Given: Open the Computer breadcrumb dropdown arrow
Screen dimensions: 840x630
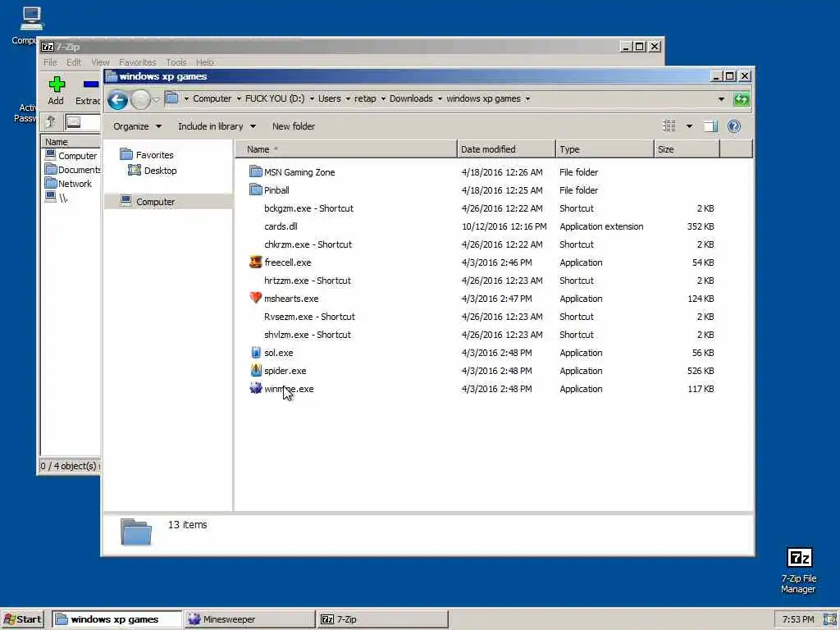Looking at the screenshot, I should pos(239,98).
